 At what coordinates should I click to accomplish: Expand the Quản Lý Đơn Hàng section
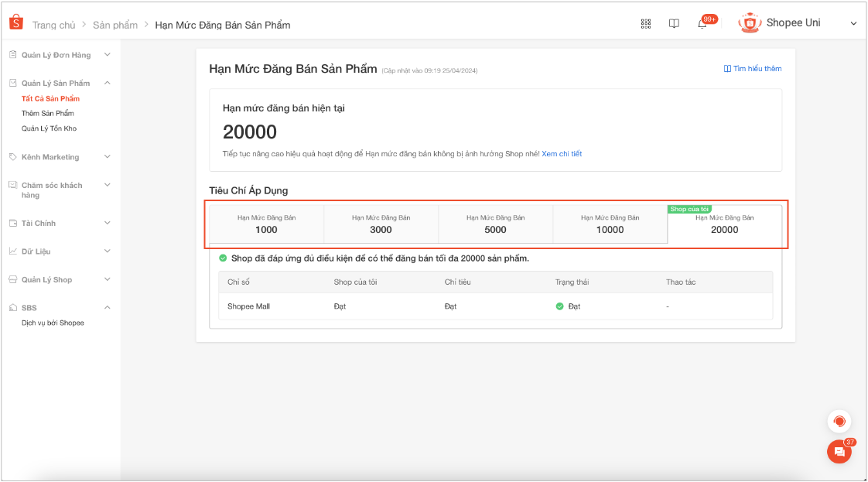pyautogui.click(x=107, y=55)
